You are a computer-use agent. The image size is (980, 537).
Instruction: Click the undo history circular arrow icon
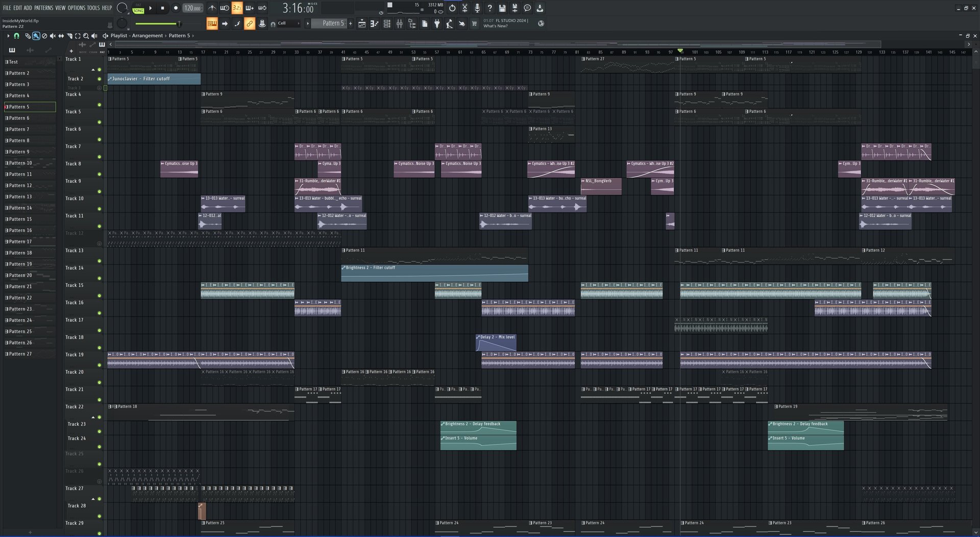452,8
